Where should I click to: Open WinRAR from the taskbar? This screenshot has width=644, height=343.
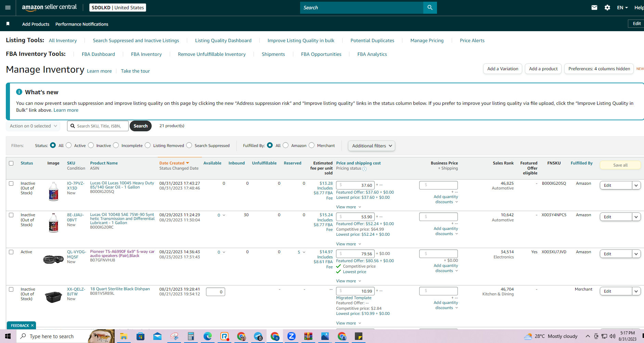click(308, 336)
